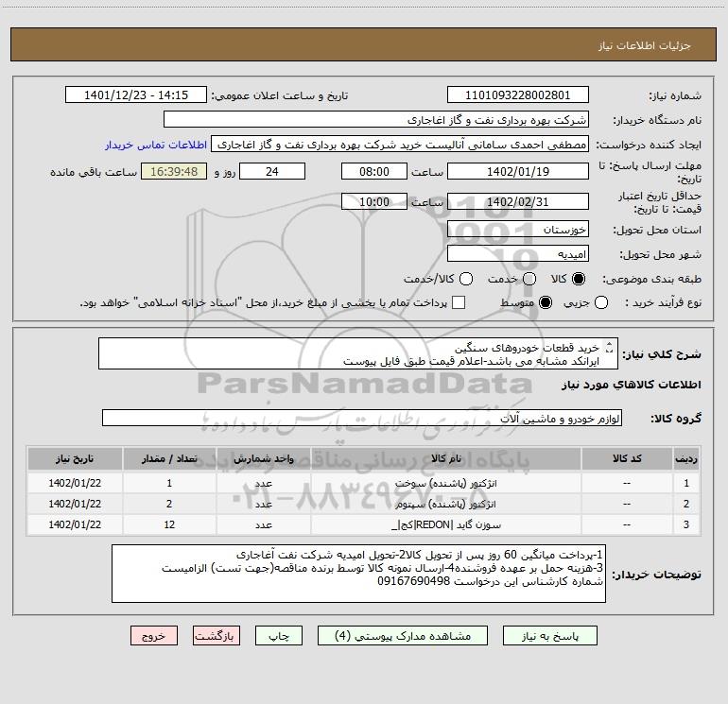Select the جزیی purchase type radio
Image resolution: width=728 pixels, height=704 pixels.
pos(601,303)
